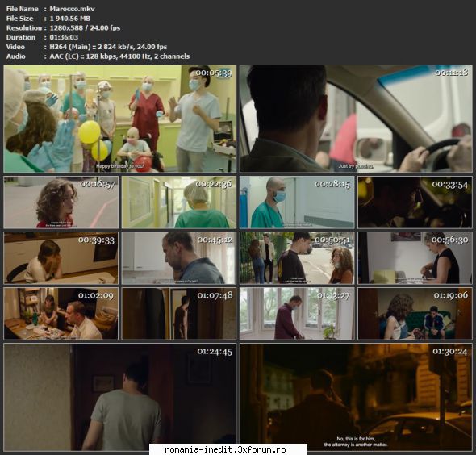476x455 pixels.
Task: Open the thumbnail at timestamp 00:05:39
Action: tap(120, 119)
